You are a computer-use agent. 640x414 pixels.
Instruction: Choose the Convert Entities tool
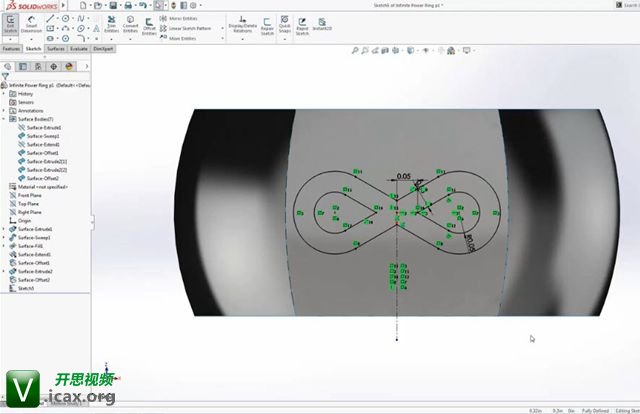[130, 24]
